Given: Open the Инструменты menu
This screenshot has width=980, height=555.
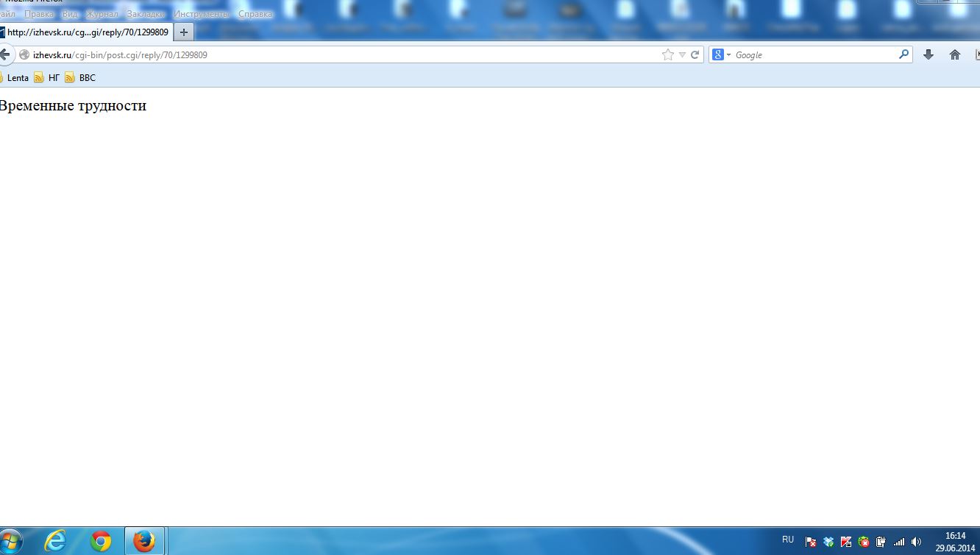Looking at the screenshot, I should 202,14.
